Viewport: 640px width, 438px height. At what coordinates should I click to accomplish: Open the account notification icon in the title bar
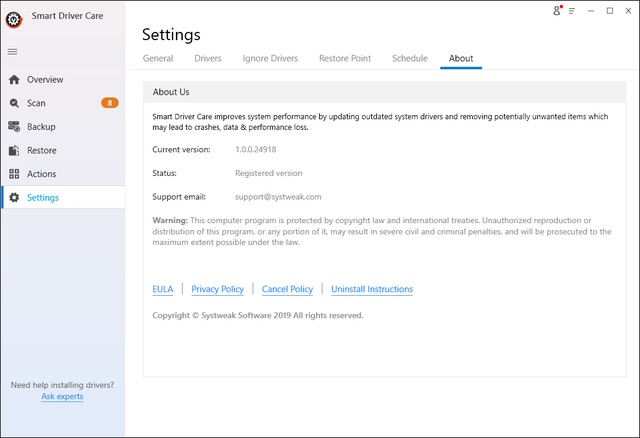[557, 11]
